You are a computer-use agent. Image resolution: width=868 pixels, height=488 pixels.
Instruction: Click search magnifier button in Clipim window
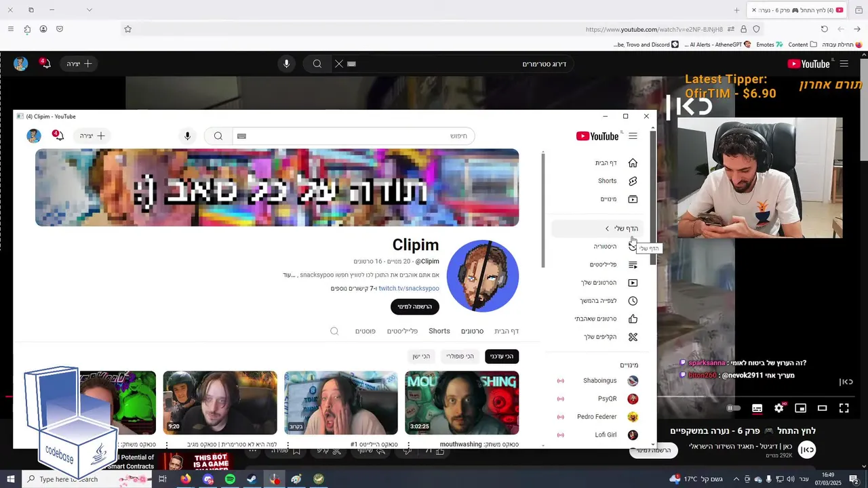(x=218, y=136)
